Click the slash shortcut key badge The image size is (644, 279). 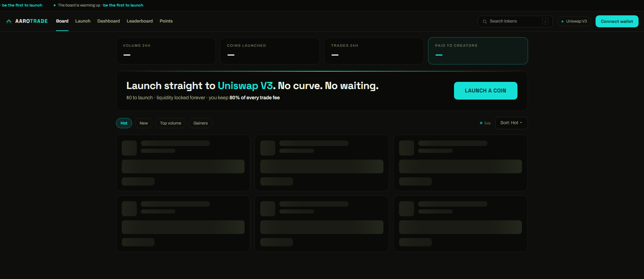click(545, 21)
